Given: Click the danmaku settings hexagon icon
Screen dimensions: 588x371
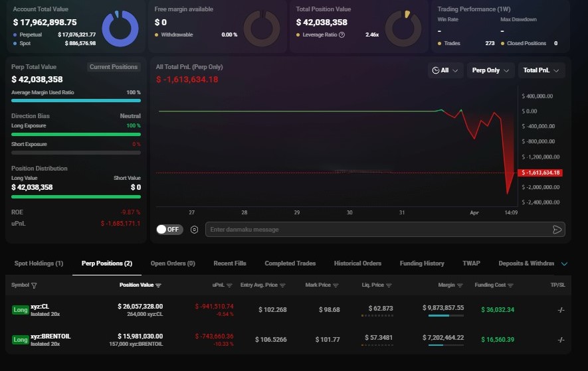Looking at the screenshot, I should coord(194,230).
